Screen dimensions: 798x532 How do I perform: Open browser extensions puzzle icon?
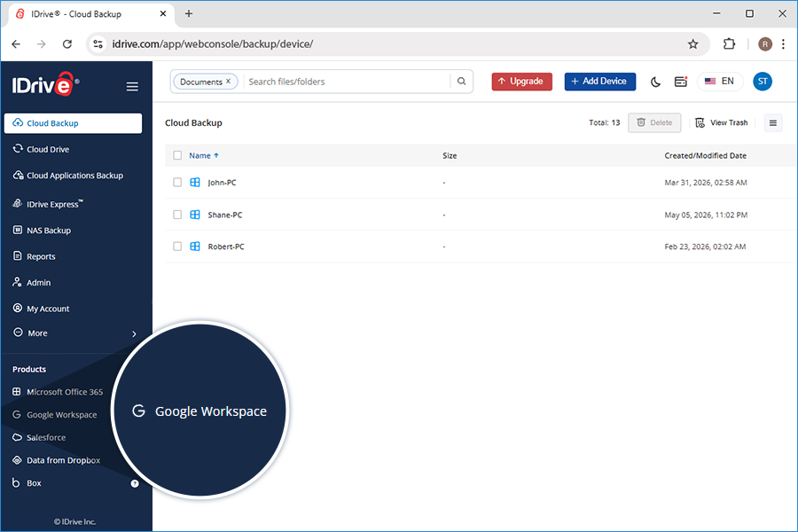pos(730,44)
